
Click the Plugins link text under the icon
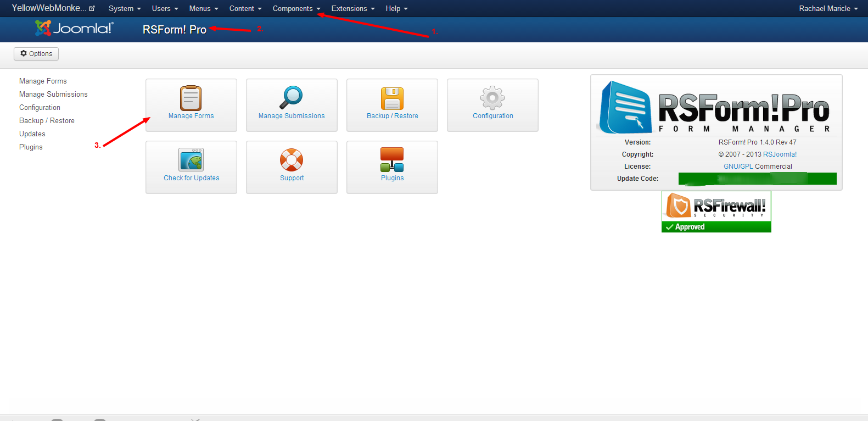(x=392, y=178)
